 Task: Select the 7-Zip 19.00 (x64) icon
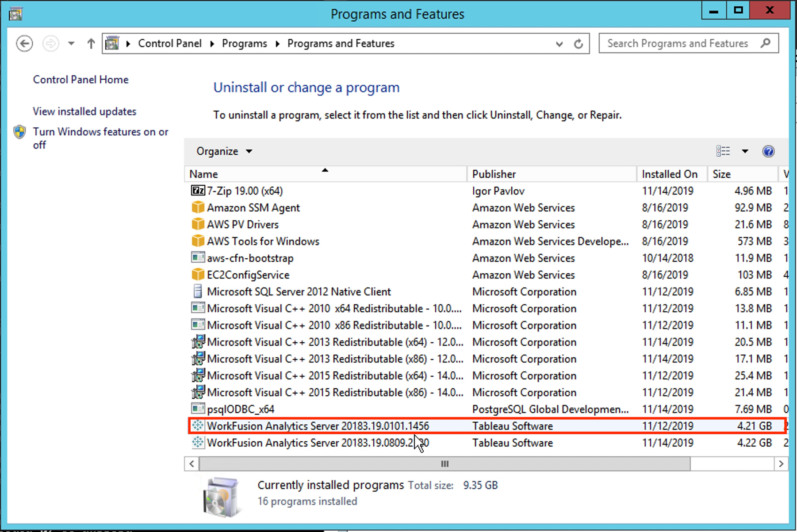click(x=198, y=191)
